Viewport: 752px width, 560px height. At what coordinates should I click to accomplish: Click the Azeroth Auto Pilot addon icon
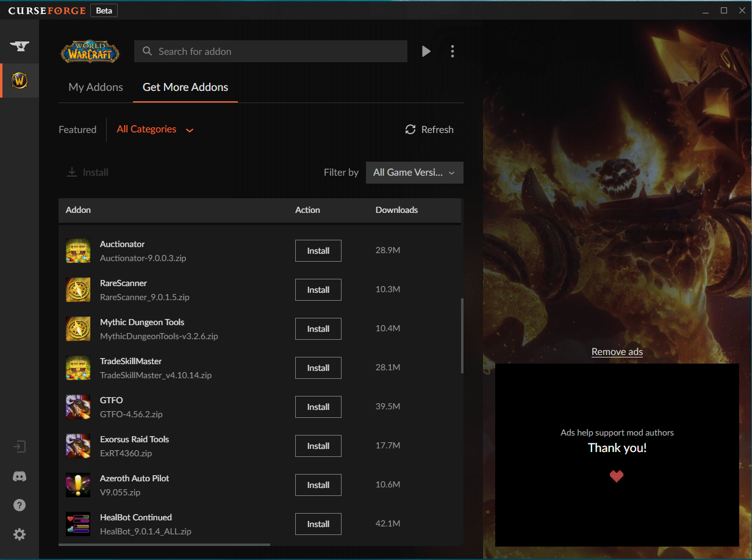tap(78, 485)
